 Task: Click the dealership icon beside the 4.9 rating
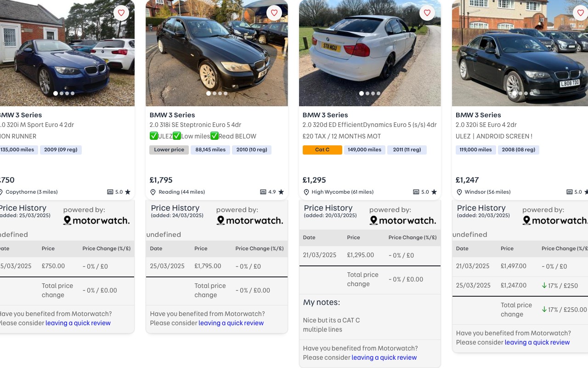click(263, 192)
